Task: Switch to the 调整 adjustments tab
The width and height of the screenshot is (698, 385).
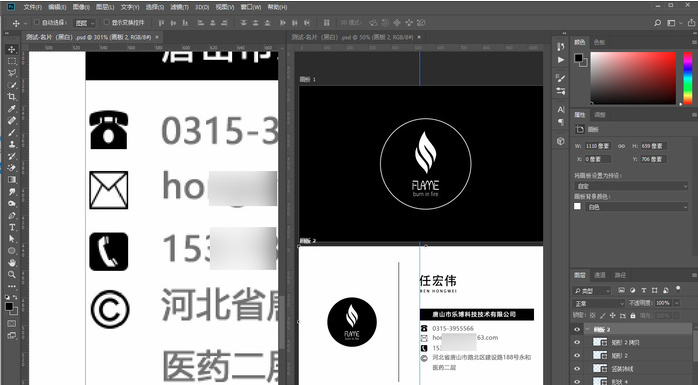Action: (600, 115)
